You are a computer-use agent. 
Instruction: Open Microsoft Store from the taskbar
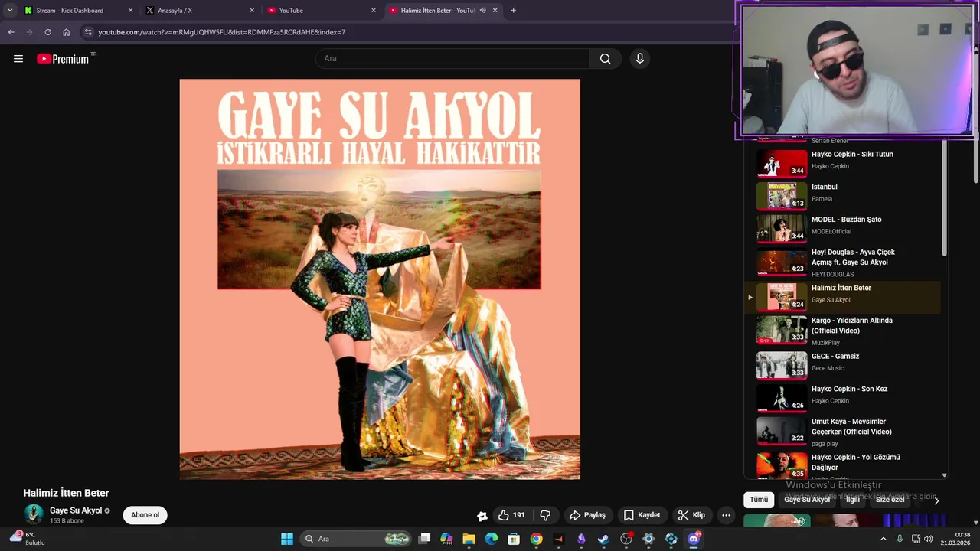[x=514, y=539]
